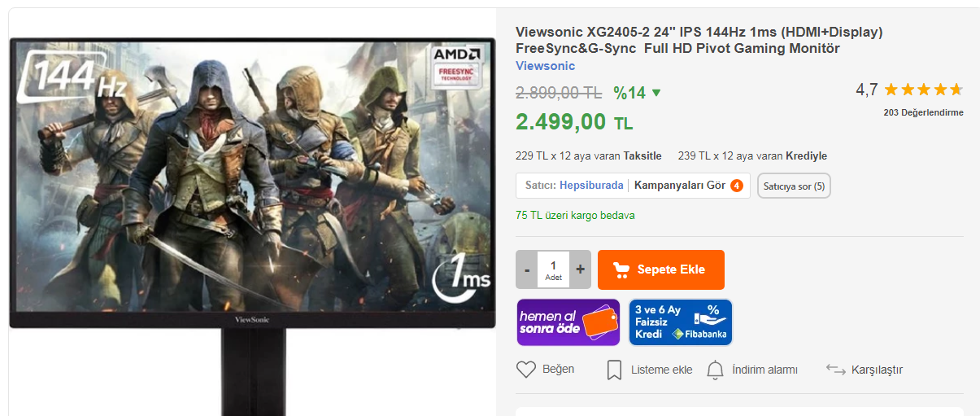Screen dimensions: 980x416
Task: Open the Viewsonic brand link
Action: (x=545, y=66)
